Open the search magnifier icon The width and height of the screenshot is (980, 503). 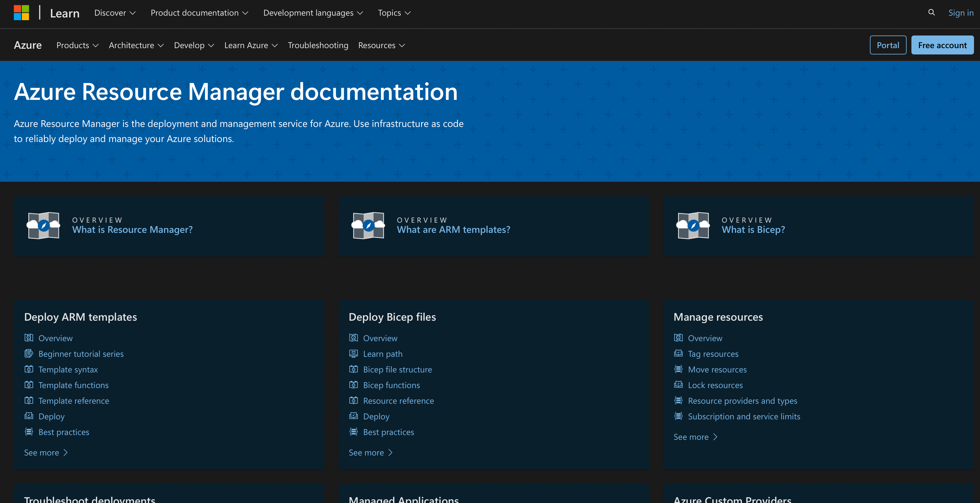tap(931, 13)
